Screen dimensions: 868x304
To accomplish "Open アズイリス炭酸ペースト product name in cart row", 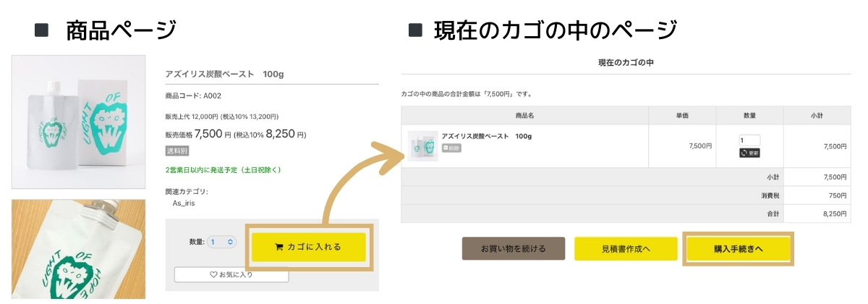I will pos(487,136).
